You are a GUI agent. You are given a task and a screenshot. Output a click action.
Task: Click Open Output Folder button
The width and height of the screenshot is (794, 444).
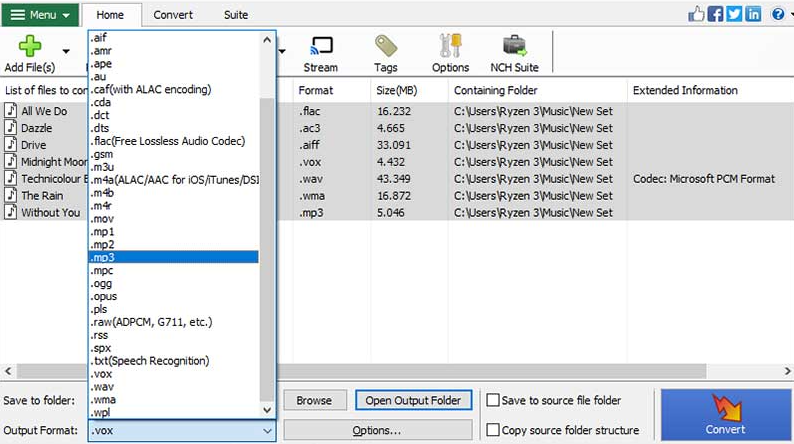coord(412,401)
